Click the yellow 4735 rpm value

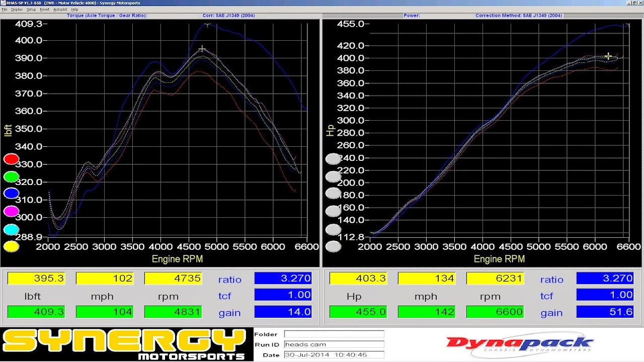pos(173,278)
